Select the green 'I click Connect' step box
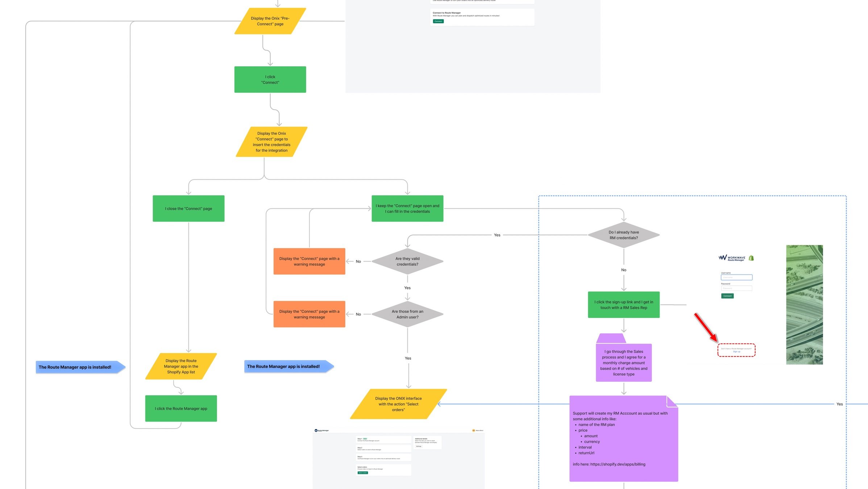This screenshot has width=868, height=489. pyautogui.click(x=270, y=79)
